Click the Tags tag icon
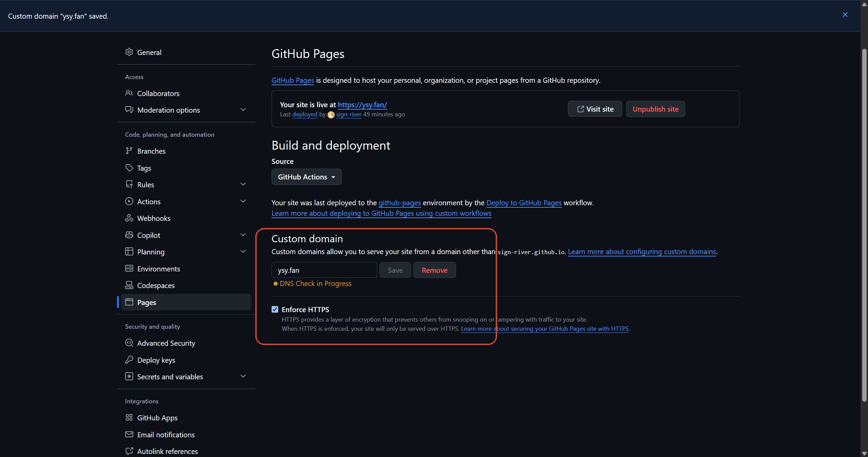The width and height of the screenshot is (868, 457). tap(129, 168)
